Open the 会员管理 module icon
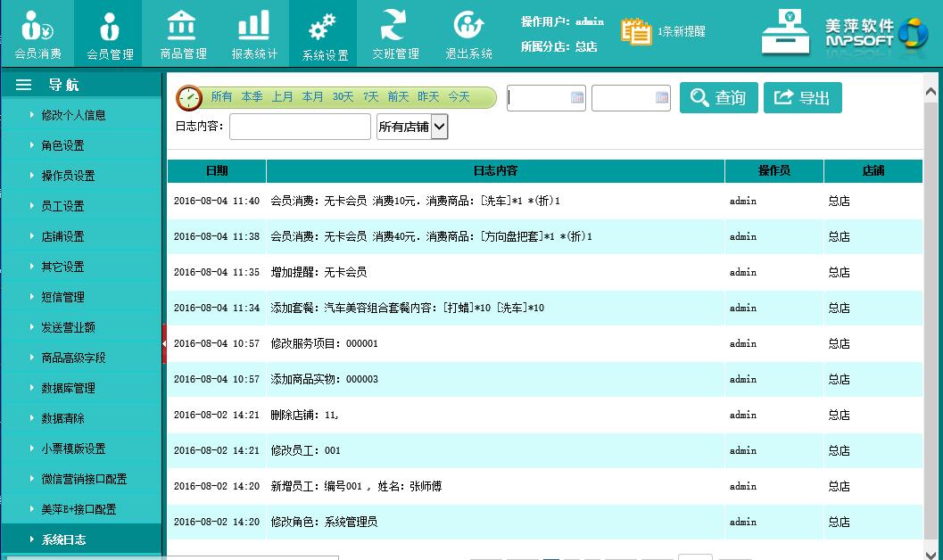943x560 pixels. click(110, 27)
